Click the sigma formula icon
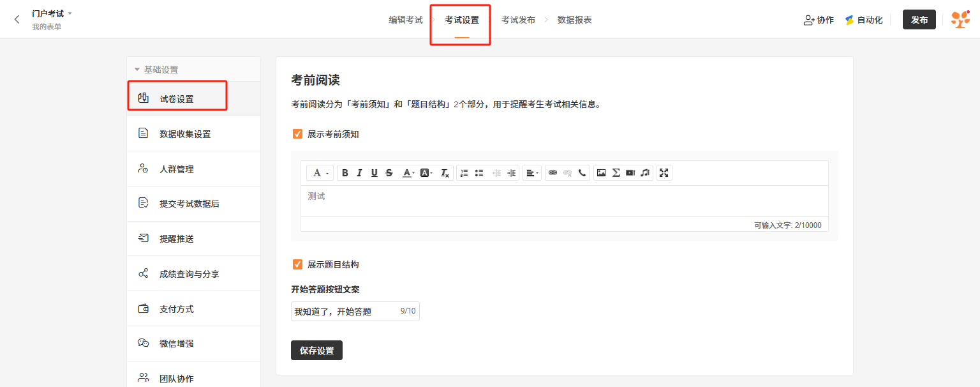 pyautogui.click(x=616, y=173)
